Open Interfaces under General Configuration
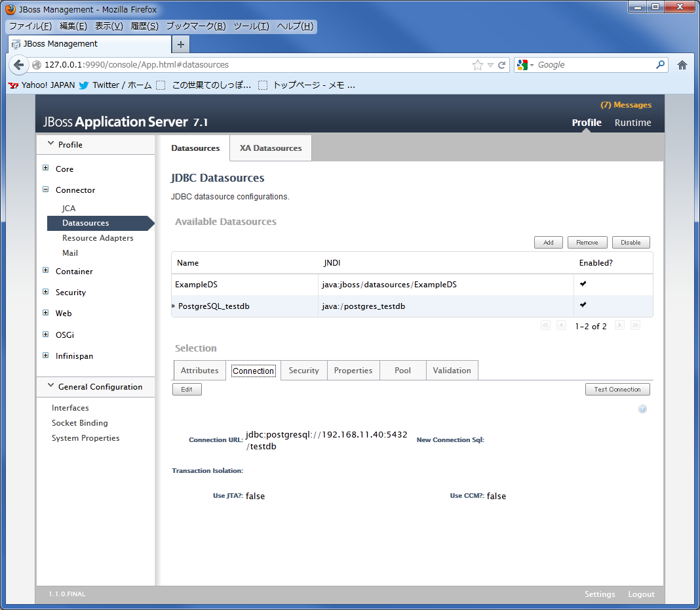This screenshot has height=610, width=700. [x=70, y=408]
